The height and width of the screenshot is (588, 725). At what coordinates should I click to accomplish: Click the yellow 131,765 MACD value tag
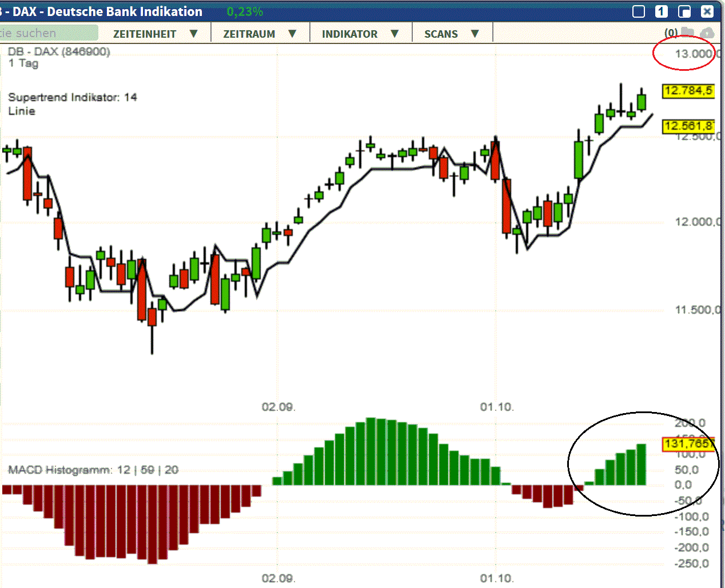[688, 444]
